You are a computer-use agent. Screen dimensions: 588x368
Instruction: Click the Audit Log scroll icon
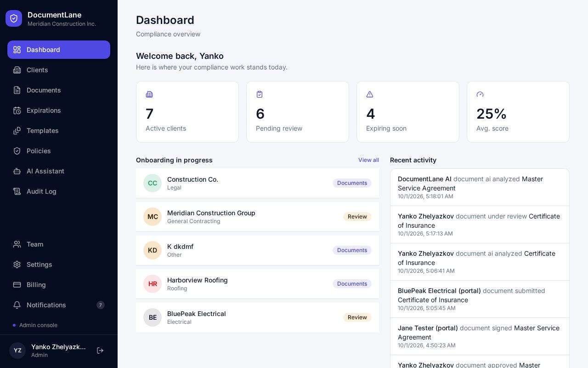coord(17,191)
